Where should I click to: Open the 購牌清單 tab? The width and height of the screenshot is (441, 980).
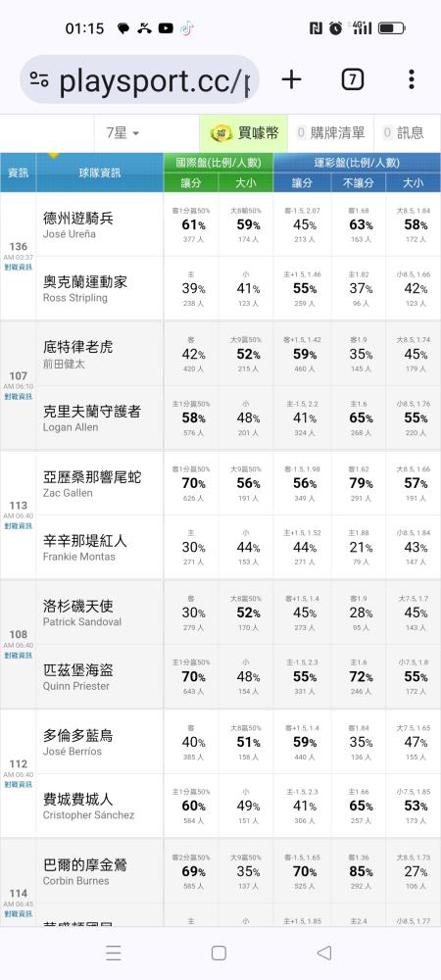click(330, 132)
